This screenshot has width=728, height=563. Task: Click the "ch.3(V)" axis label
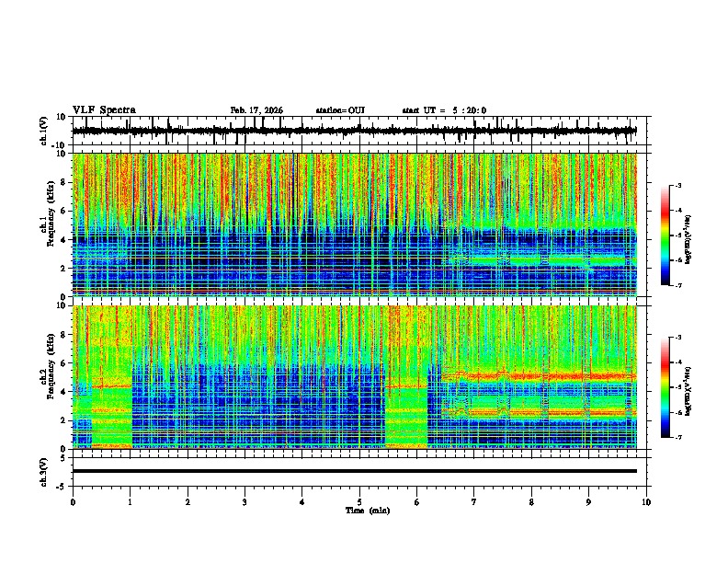pyautogui.click(x=44, y=472)
